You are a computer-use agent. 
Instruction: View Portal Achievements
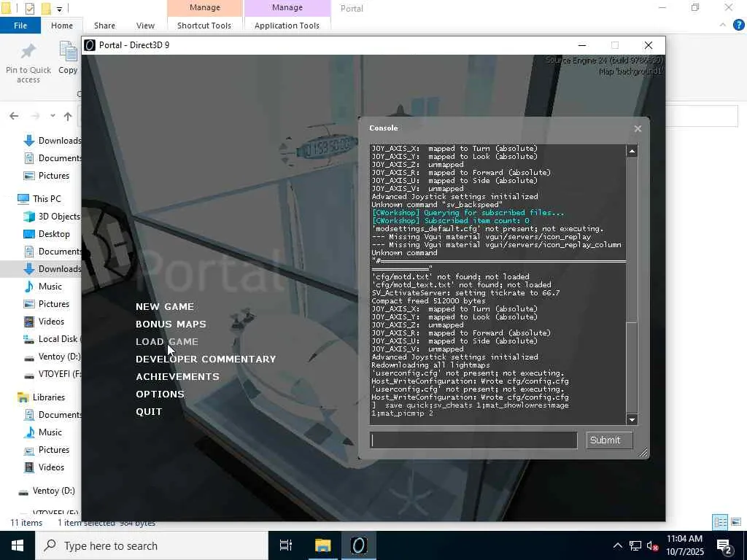pyautogui.click(x=178, y=377)
